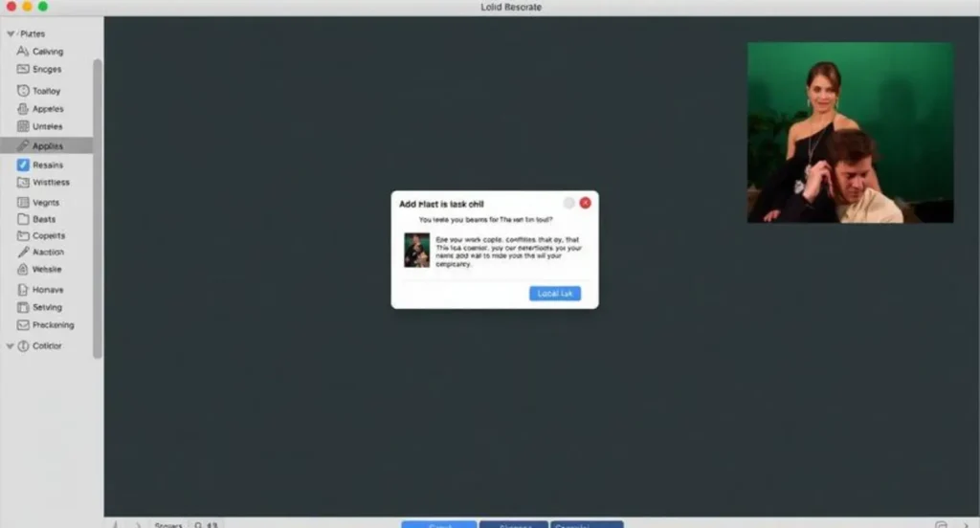Toggle the blue Resains checkbox
This screenshot has width=980, height=528.
(23, 165)
